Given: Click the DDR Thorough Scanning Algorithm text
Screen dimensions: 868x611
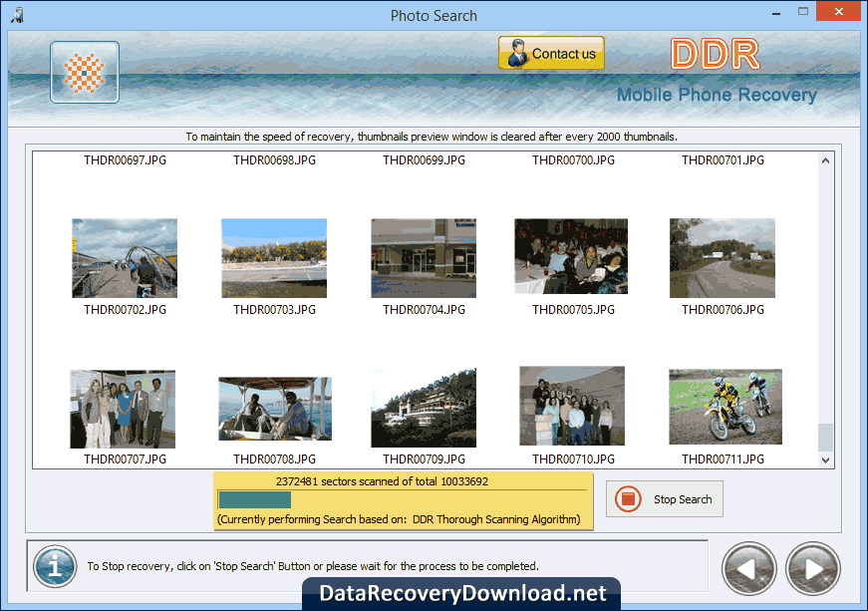Looking at the screenshot, I should click(496, 519).
